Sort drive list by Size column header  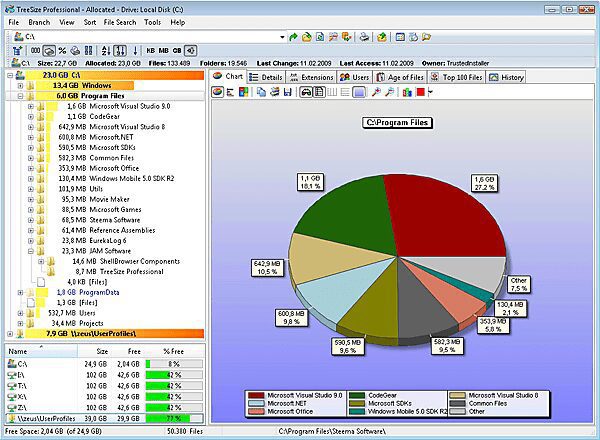click(102, 351)
